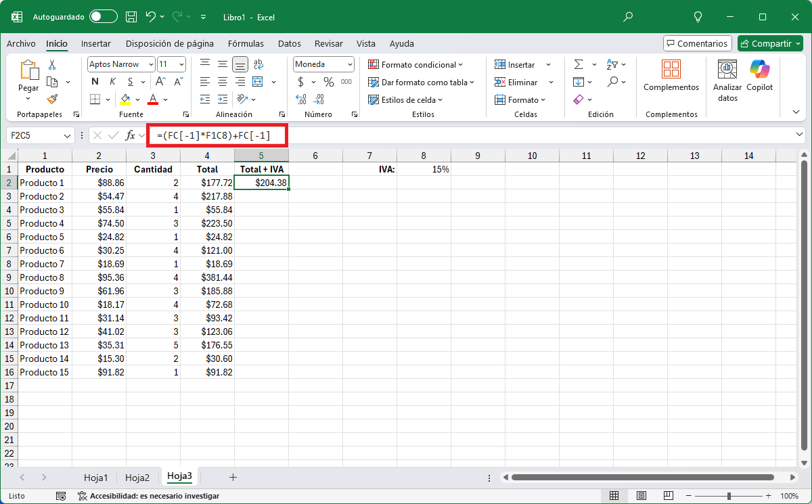Apply italic with the K button
Image resolution: width=812 pixels, height=504 pixels.
112,82
